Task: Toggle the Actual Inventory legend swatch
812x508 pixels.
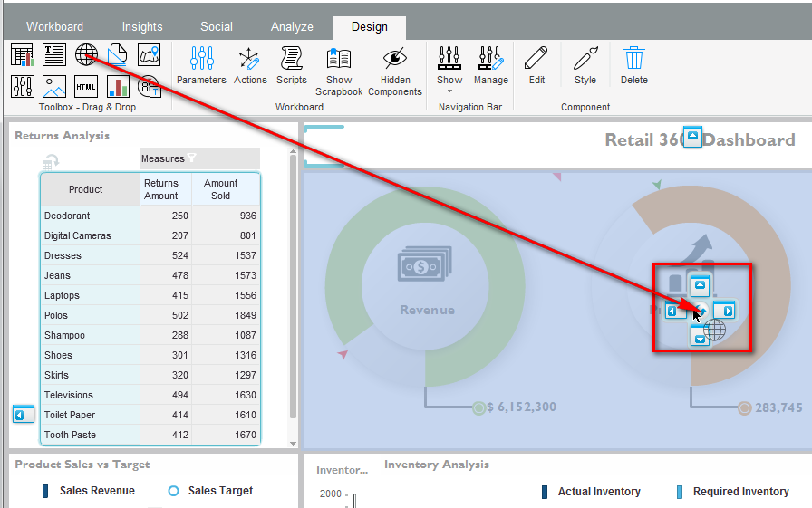Action: (x=544, y=492)
